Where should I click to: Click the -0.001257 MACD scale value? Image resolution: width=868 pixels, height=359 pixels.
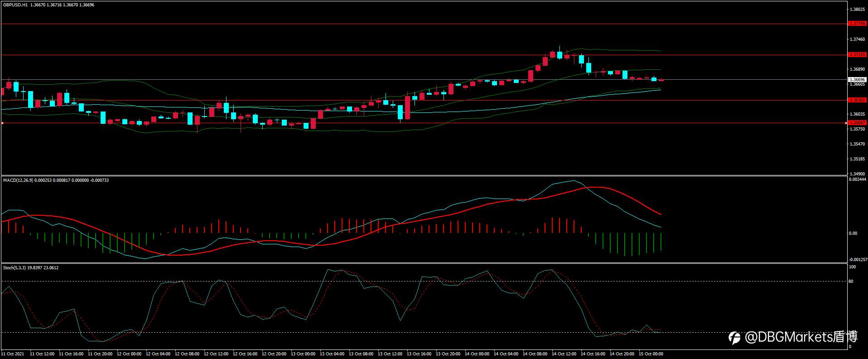coord(857,260)
